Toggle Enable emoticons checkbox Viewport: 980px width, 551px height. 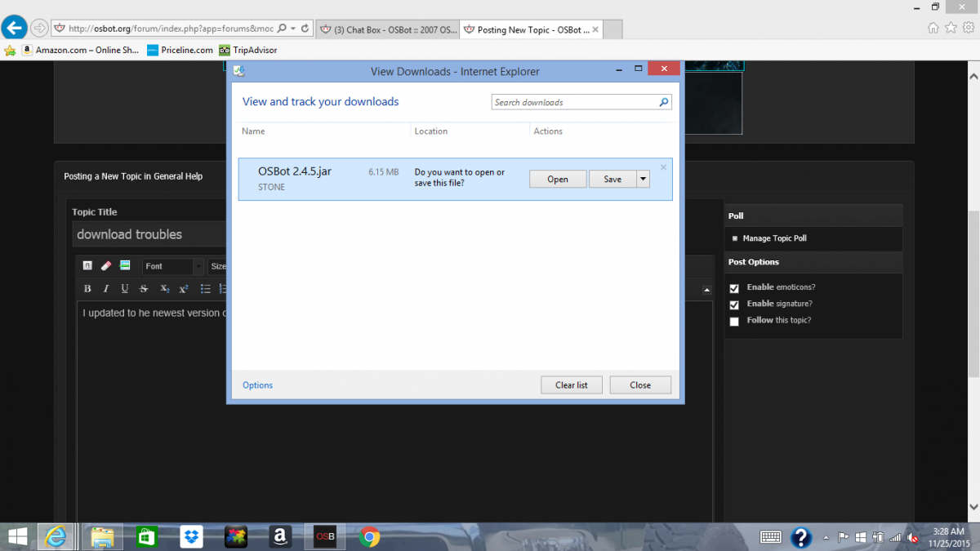734,288
